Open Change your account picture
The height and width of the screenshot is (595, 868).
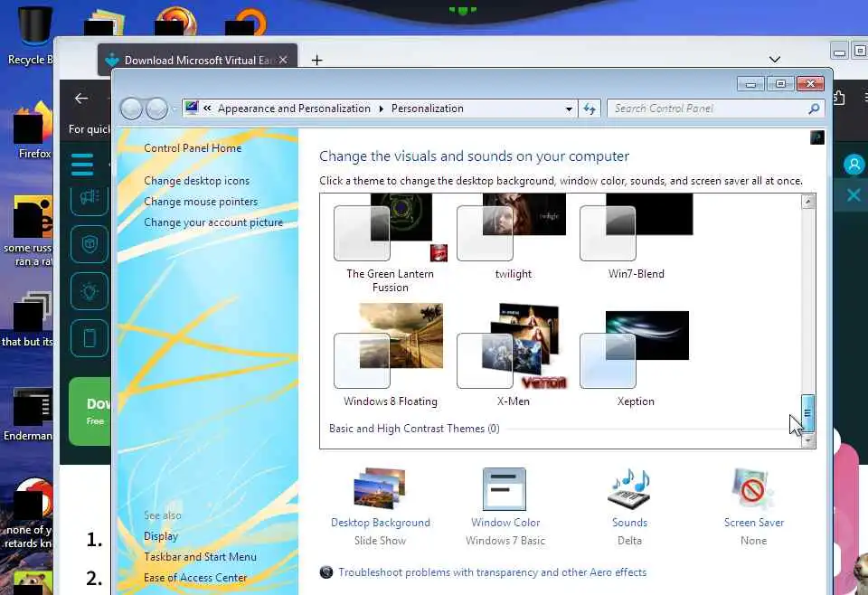[213, 222]
